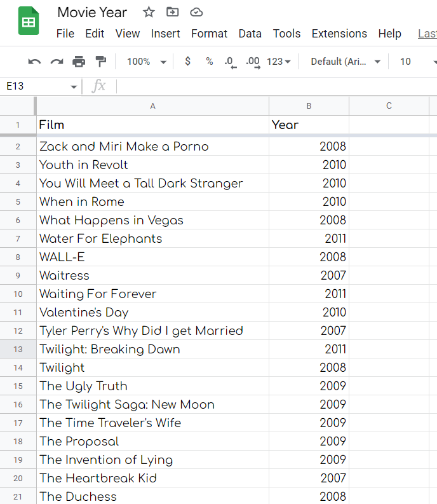The image size is (437, 504).
Task: Select the Waitress cell
Action: tap(152, 275)
